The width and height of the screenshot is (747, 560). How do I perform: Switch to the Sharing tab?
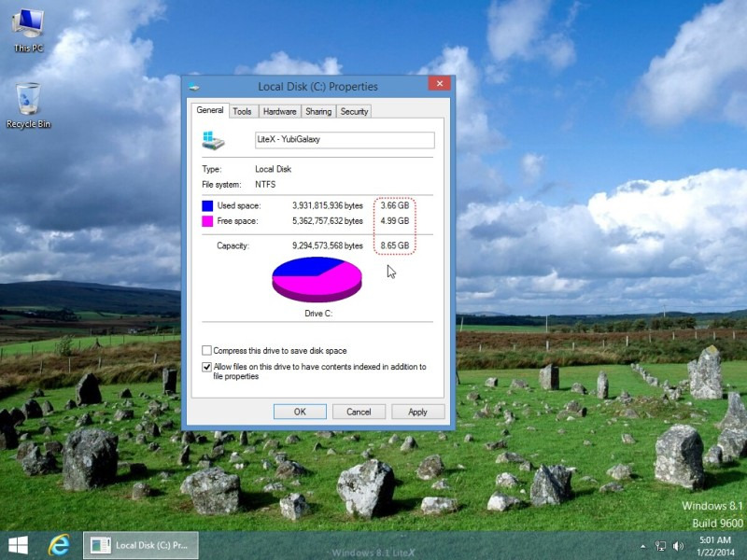(318, 111)
